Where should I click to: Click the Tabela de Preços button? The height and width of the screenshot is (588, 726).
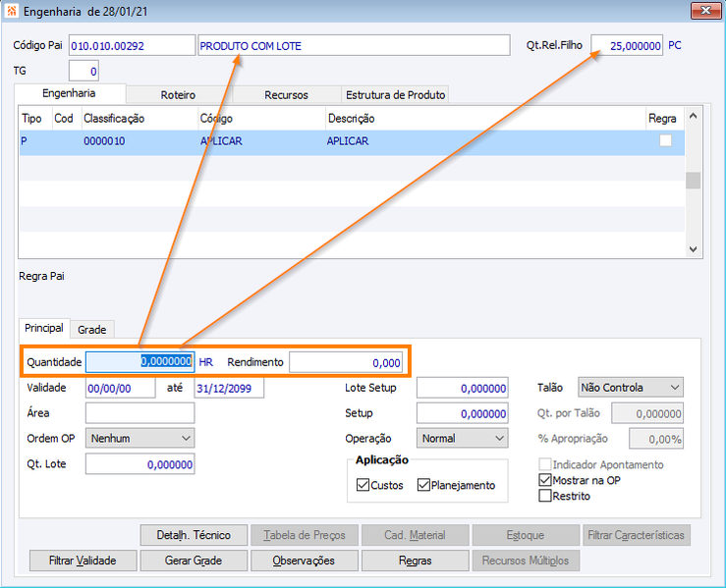click(305, 535)
